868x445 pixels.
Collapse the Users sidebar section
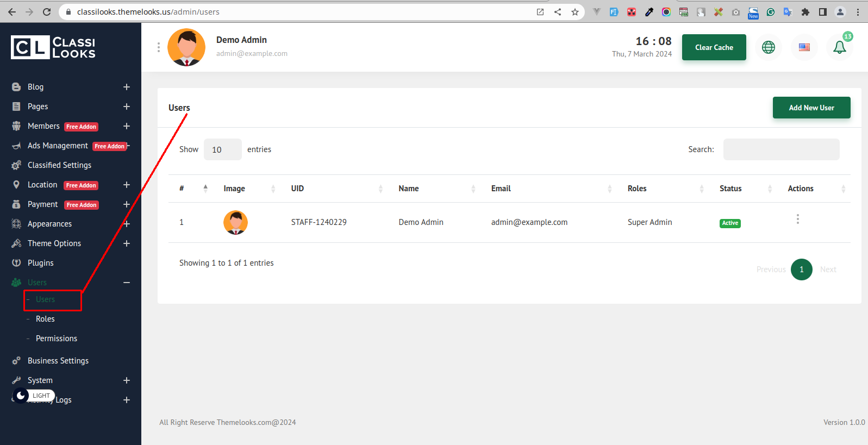tap(126, 283)
